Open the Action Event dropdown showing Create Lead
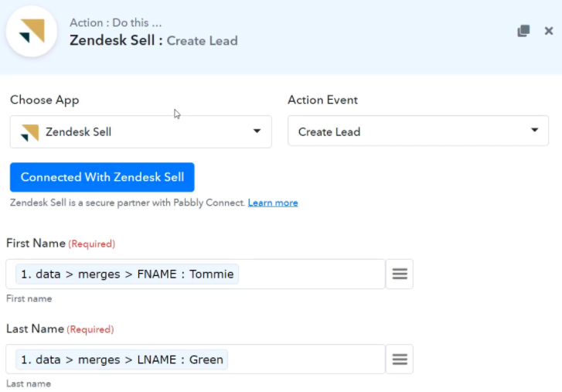The height and width of the screenshot is (392, 562). 418,131
